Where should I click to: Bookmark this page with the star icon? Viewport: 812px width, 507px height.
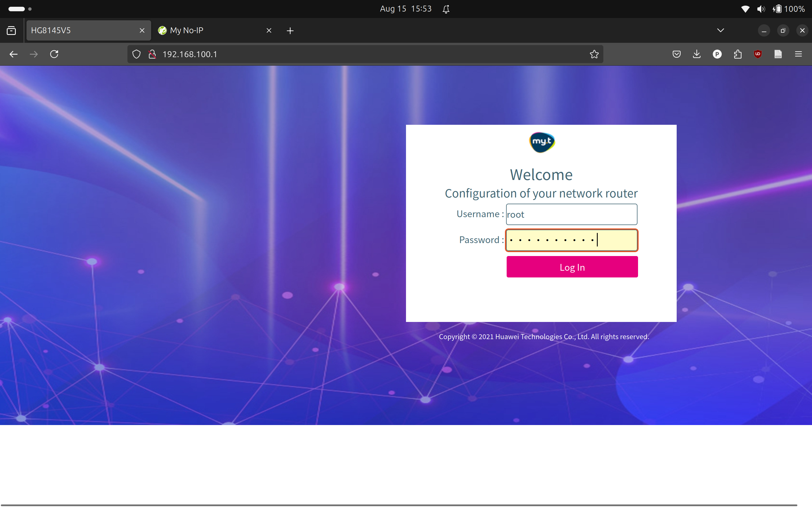[594, 54]
